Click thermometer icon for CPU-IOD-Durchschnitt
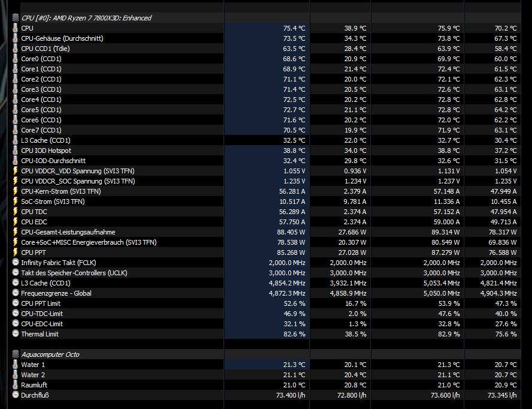Viewport: 532px width, 409px height. coord(15,160)
